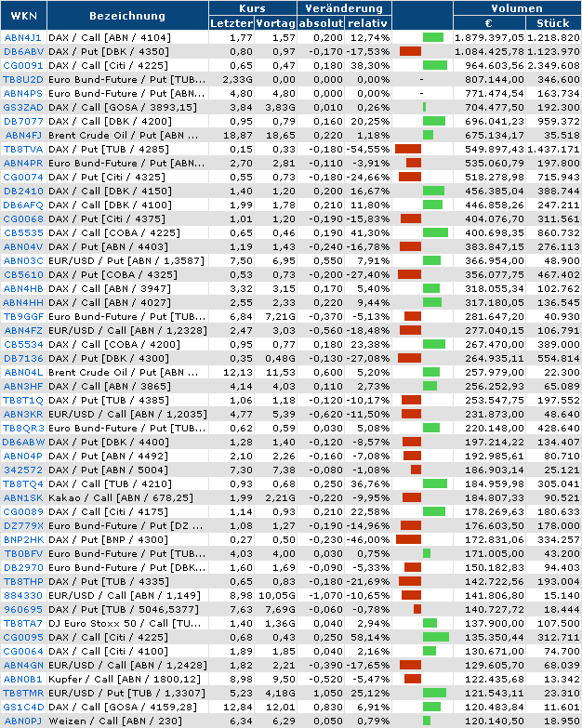This screenshot has height=728, width=582.
Task: Click the green change bar for CG0095
Action: tap(436, 637)
